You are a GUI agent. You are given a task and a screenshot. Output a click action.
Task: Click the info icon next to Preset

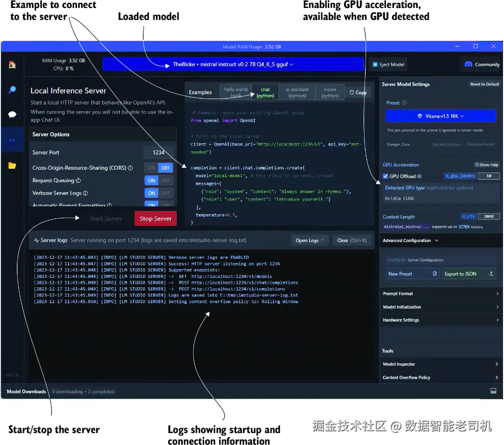pyautogui.click(x=404, y=103)
